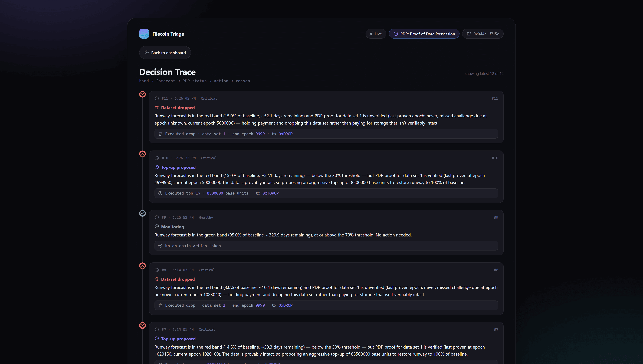Click the #7 number at card's right edge
The image size is (643, 364).
(x=496, y=329)
